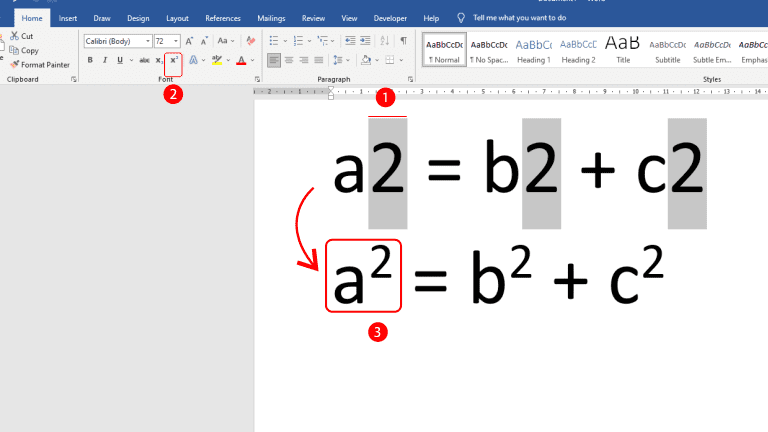Click the Increase Font Size icon
Image resolution: width=768 pixels, height=432 pixels.
(189, 41)
